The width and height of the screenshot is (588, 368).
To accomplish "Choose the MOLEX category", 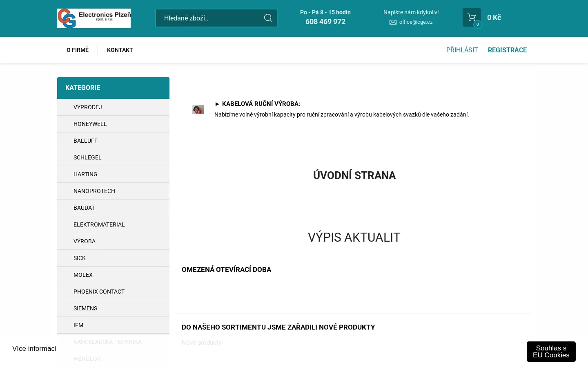I will 113,275.
